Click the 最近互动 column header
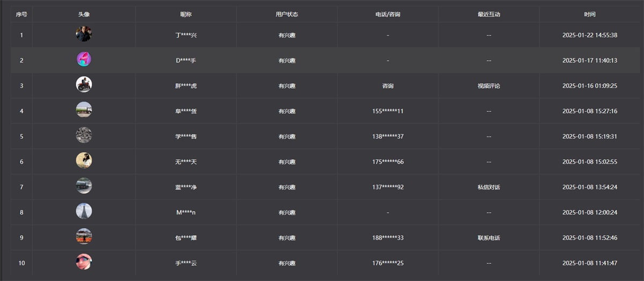The image size is (644, 281). (x=488, y=15)
